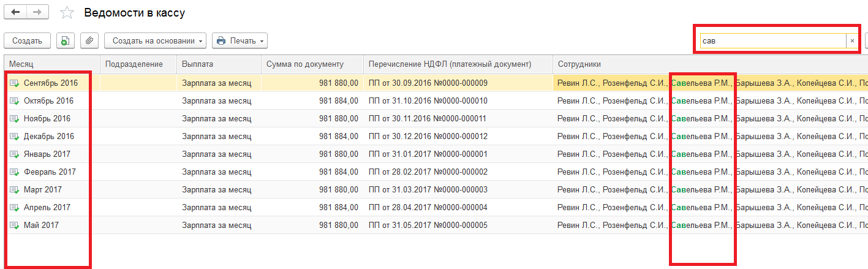This screenshot has width=868, height=269.
Task: Click document icon in Май 2017 row
Action: (14, 225)
